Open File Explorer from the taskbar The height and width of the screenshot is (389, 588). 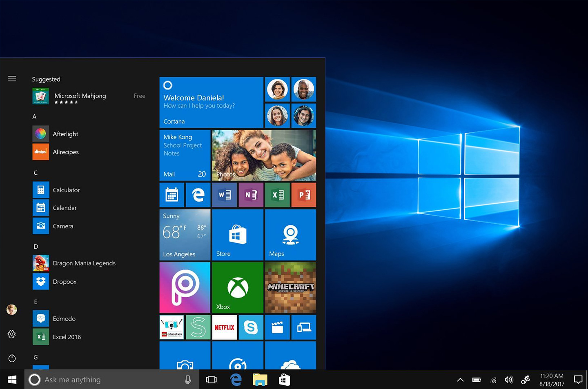click(260, 380)
